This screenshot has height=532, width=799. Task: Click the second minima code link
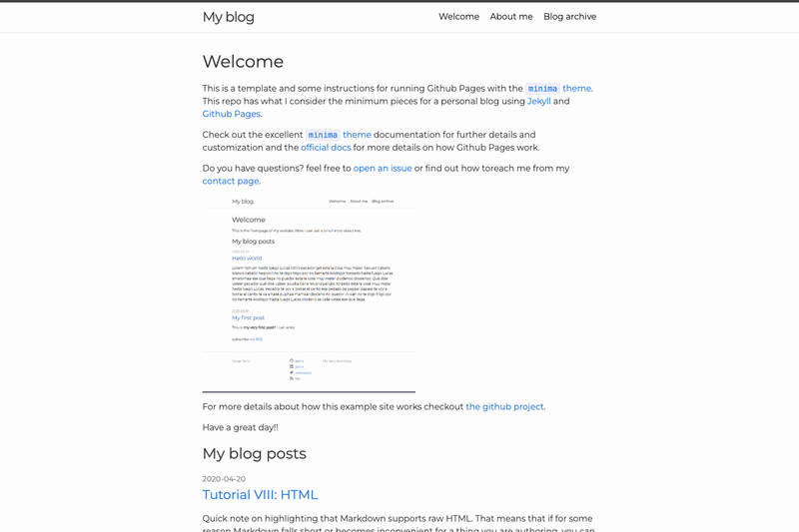point(323,135)
